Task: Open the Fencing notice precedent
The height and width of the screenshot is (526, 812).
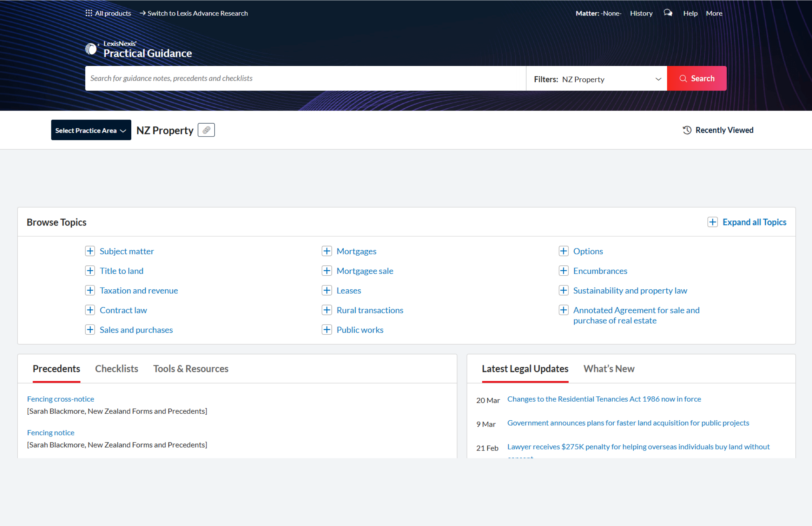Action: click(x=51, y=433)
